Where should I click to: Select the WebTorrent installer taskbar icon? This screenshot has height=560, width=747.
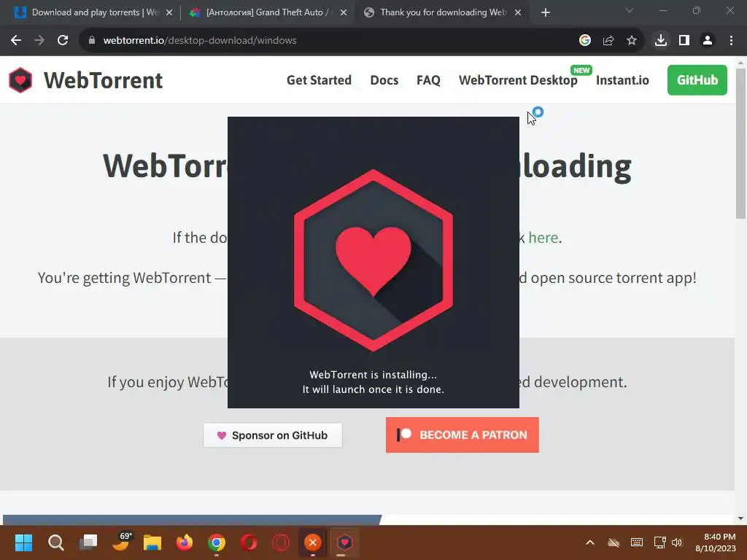click(x=344, y=542)
